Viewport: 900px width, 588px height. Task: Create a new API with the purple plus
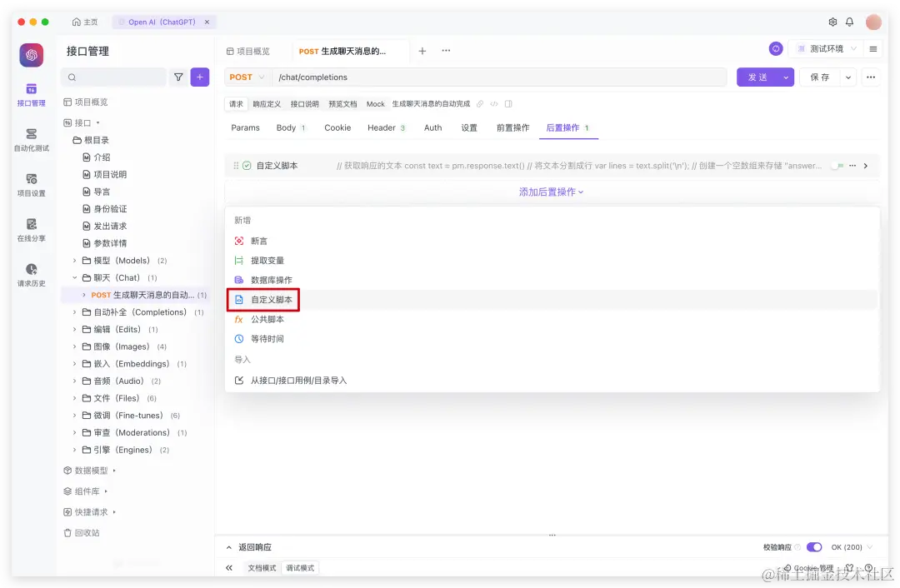click(200, 77)
